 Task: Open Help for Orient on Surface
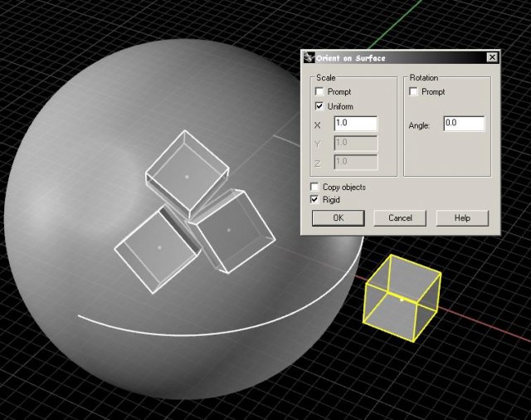(462, 217)
